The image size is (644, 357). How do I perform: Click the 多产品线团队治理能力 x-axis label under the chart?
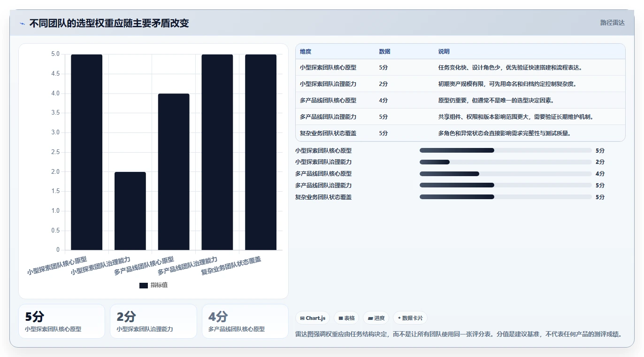click(x=187, y=265)
